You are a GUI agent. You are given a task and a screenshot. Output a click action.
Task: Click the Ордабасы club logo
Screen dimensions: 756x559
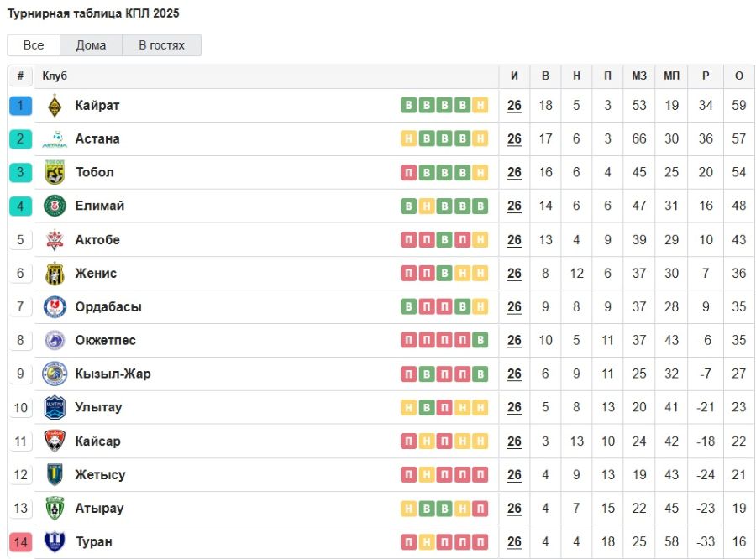click(x=55, y=307)
